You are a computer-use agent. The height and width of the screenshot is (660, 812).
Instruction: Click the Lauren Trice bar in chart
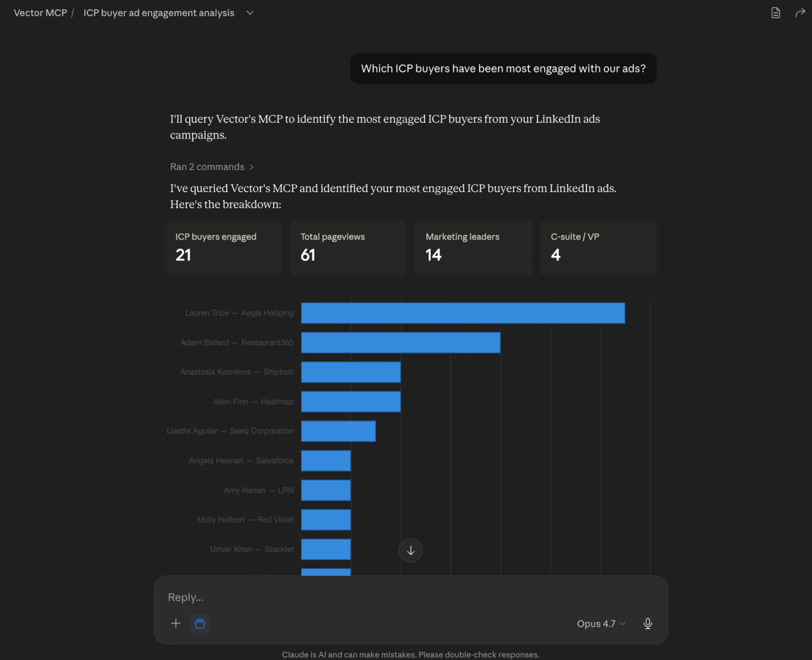pos(463,313)
